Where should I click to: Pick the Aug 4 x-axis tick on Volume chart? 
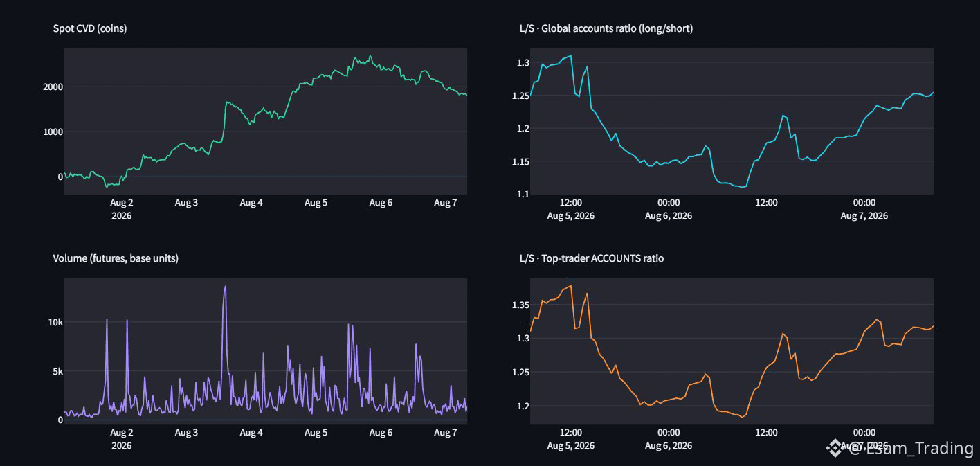[251, 433]
